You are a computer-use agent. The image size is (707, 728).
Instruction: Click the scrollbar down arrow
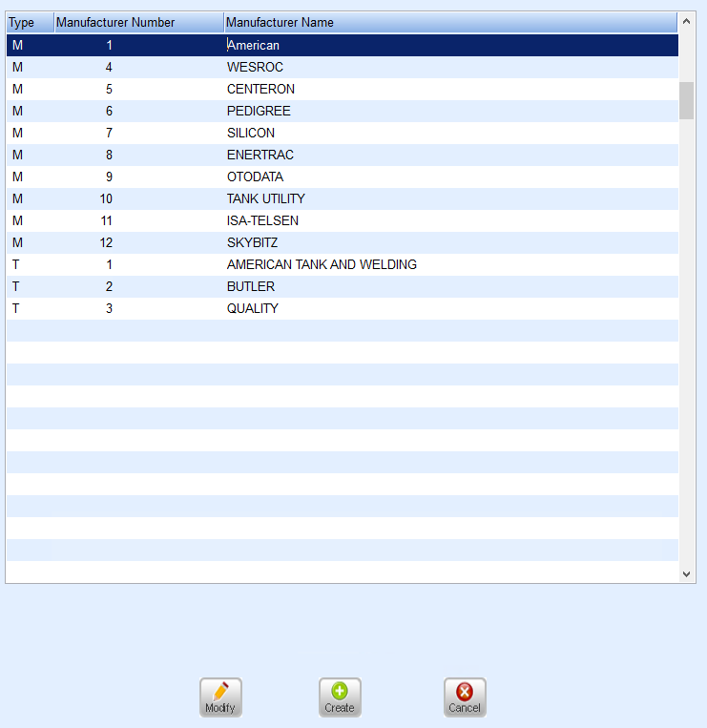point(687,574)
